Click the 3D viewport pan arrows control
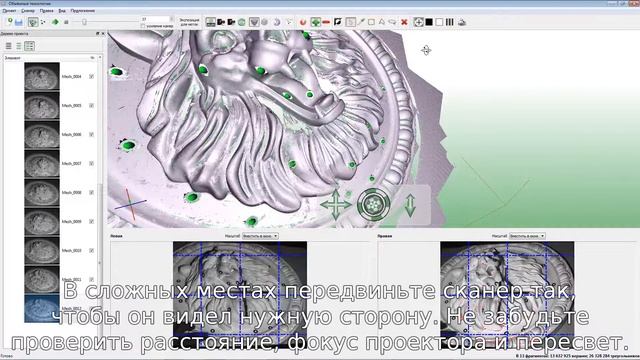The image size is (640, 360). click(x=336, y=204)
